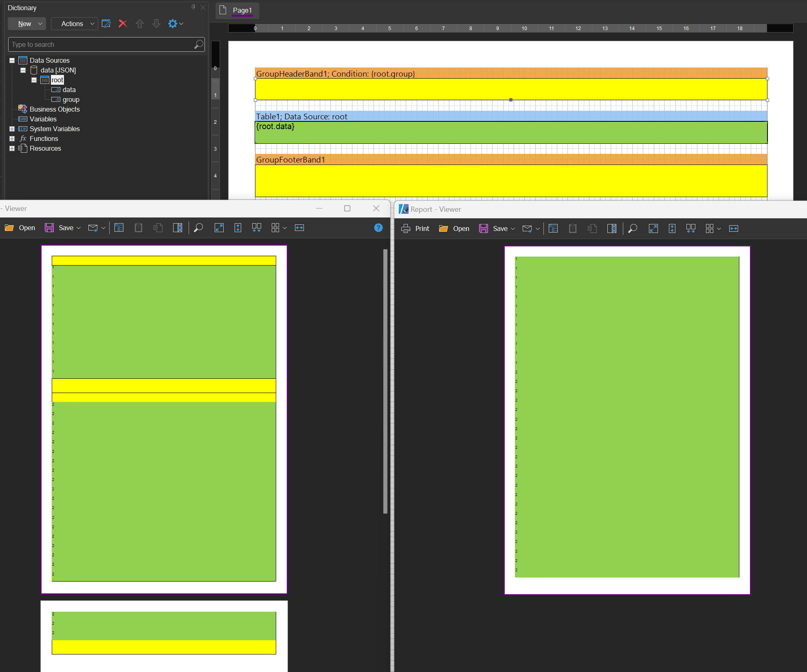This screenshot has width=807, height=672.
Task: Click the search magnifier in Dictionary search box
Action: tap(199, 44)
